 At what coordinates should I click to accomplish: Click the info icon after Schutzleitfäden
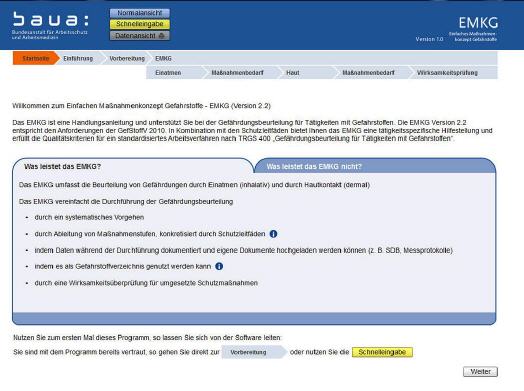point(273,234)
